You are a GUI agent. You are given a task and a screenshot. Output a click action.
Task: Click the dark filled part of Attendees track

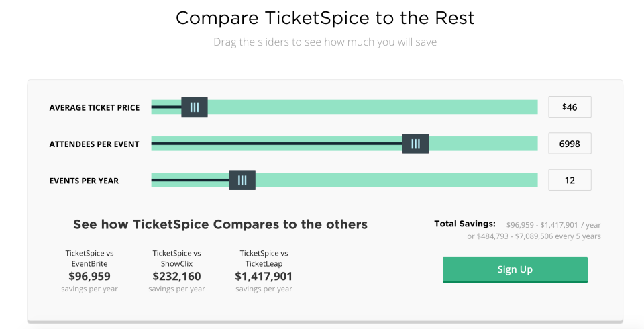click(275, 144)
